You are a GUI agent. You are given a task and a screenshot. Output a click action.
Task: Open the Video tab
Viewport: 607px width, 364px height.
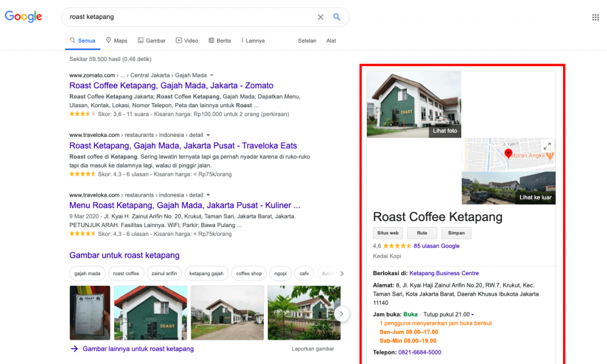tap(187, 41)
